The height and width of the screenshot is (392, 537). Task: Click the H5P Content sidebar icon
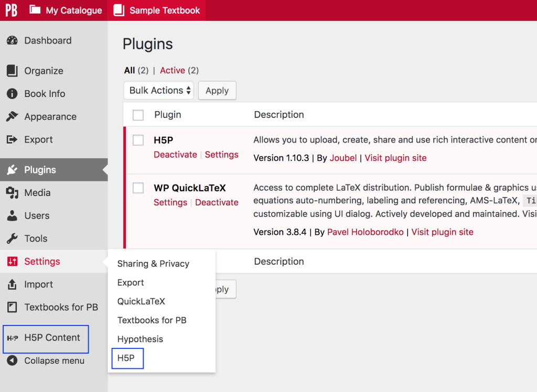point(13,338)
